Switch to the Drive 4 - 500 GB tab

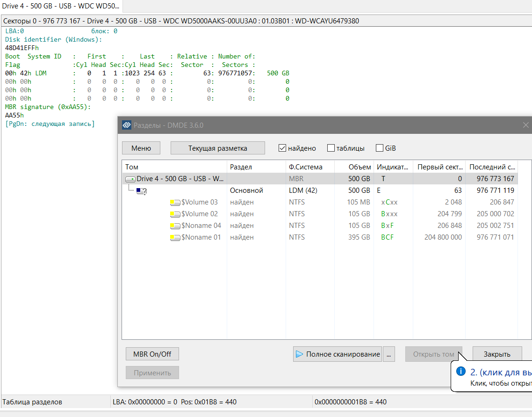(x=61, y=7)
